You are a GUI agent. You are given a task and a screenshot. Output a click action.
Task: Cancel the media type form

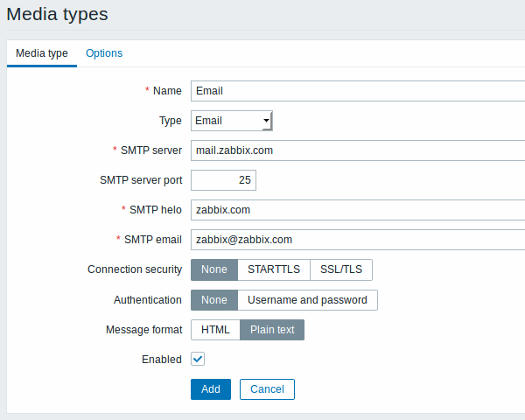[267, 389]
